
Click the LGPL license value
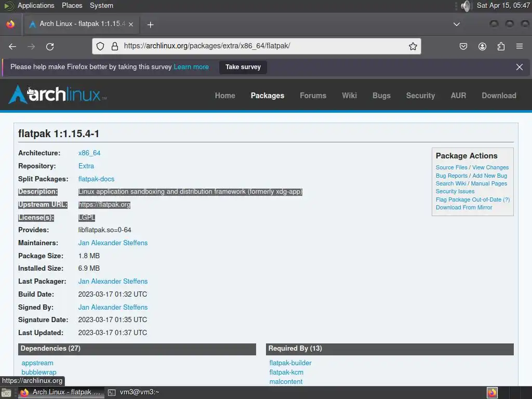point(87,218)
